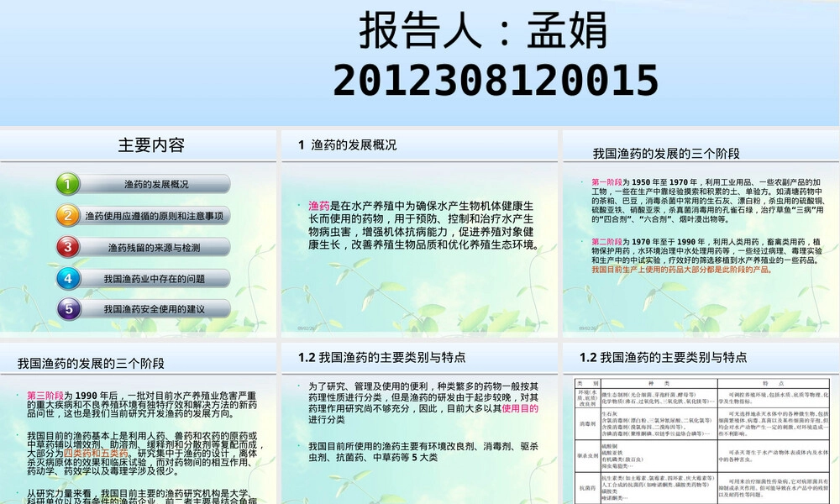Open the 1.2 slide containing the classification table
Viewport: 840px width, 504px height.
tap(701, 423)
